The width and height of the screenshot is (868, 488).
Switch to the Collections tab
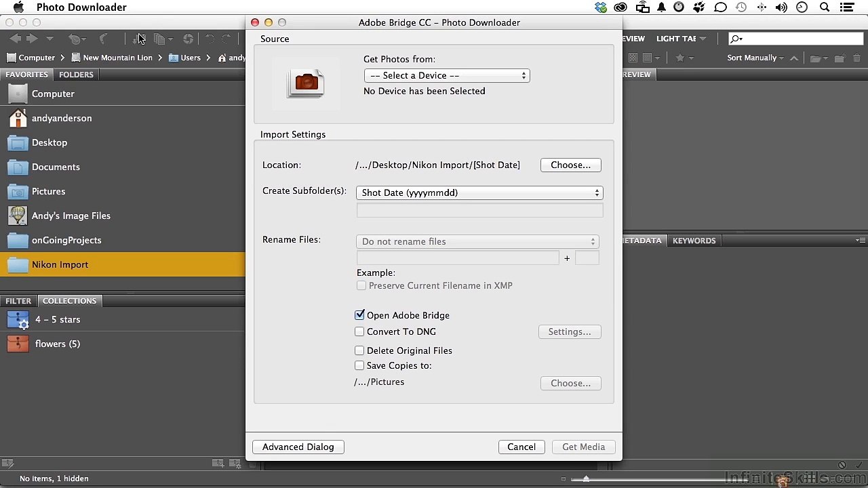coord(70,301)
